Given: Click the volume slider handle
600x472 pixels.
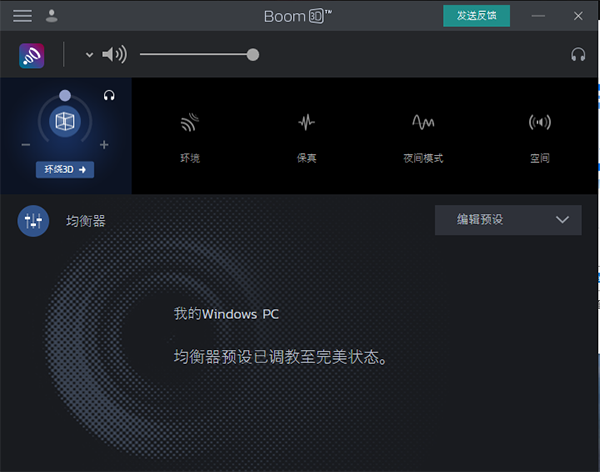Looking at the screenshot, I should click(x=253, y=55).
